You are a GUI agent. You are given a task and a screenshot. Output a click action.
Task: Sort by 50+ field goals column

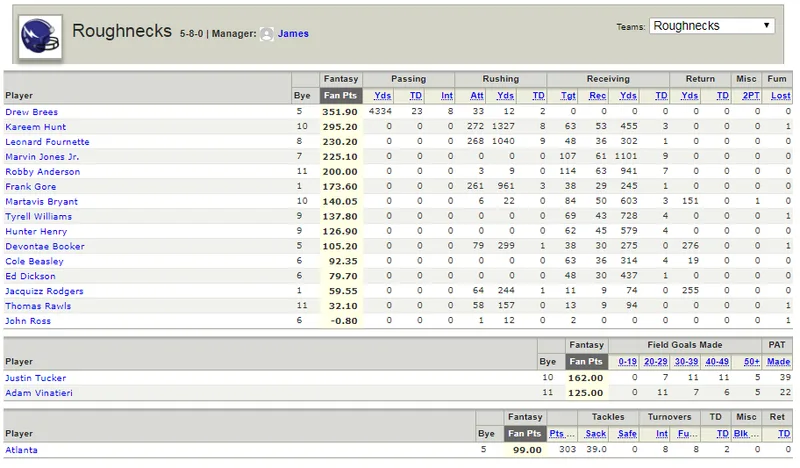[x=752, y=361]
